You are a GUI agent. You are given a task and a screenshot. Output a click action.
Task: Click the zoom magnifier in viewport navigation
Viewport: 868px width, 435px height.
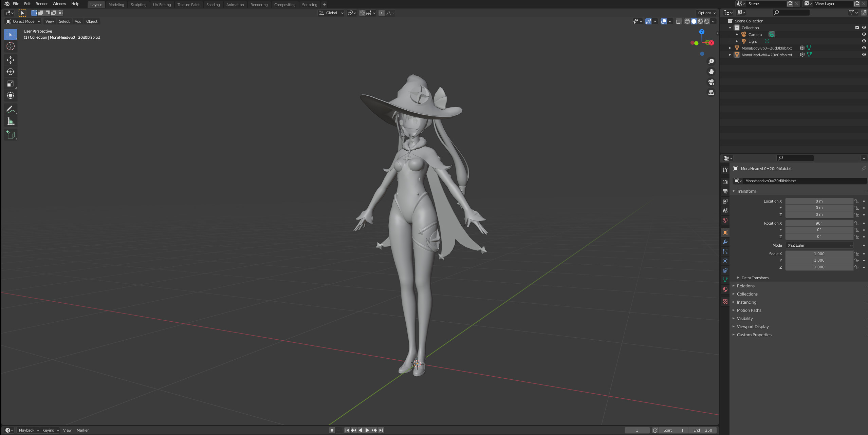point(711,61)
